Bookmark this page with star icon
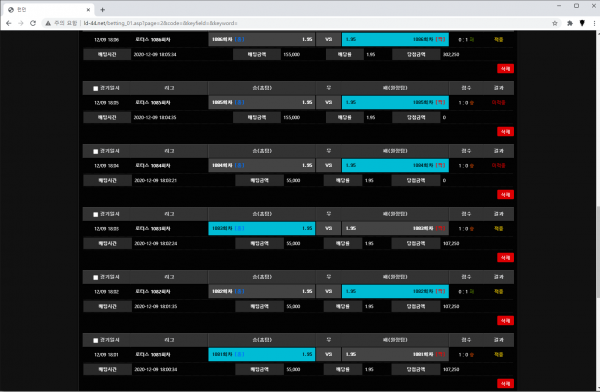 click(x=555, y=23)
